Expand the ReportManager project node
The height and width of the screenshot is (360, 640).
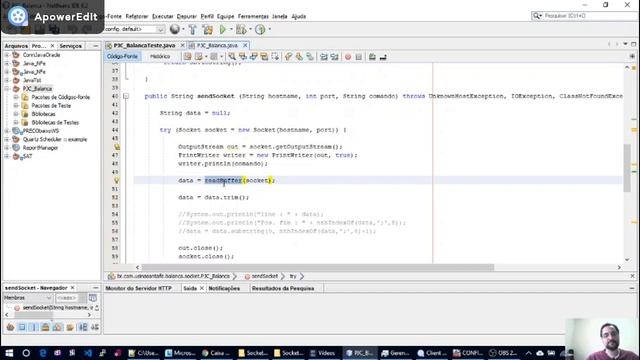(x=7, y=148)
